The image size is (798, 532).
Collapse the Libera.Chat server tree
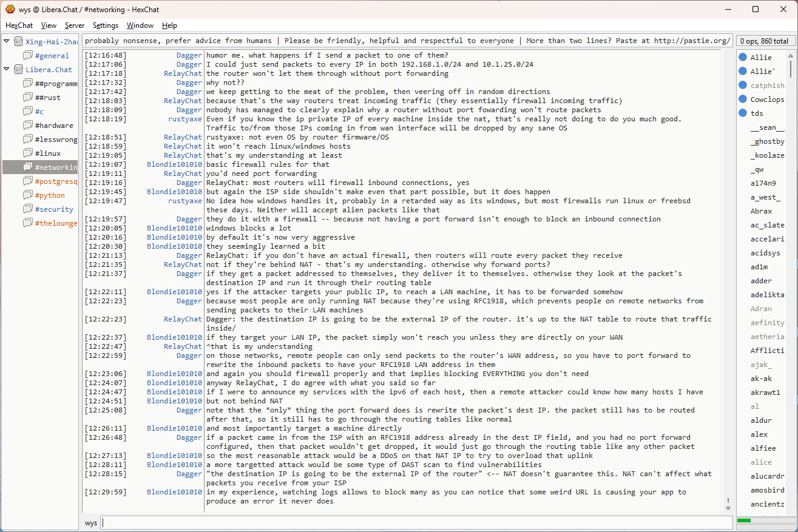click(7, 70)
